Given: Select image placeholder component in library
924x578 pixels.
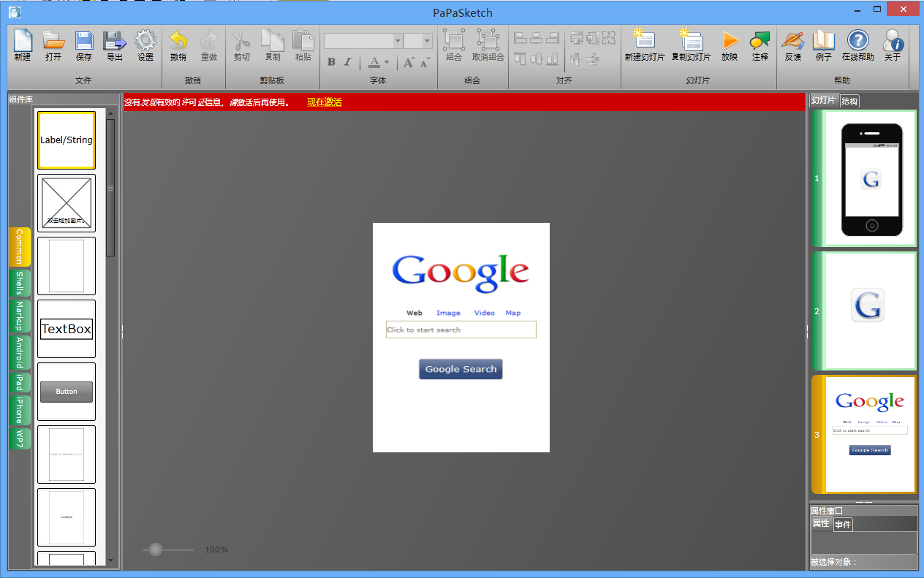Looking at the screenshot, I should pyautogui.click(x=67, y=203).
